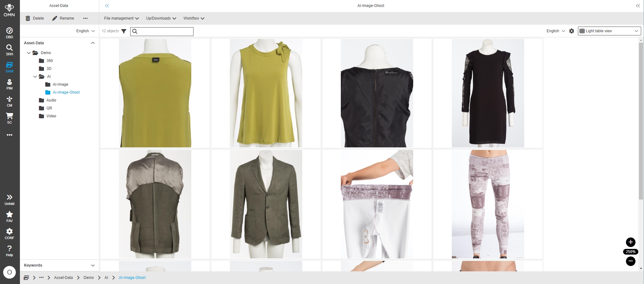Zoom in with the plus button

630,242
